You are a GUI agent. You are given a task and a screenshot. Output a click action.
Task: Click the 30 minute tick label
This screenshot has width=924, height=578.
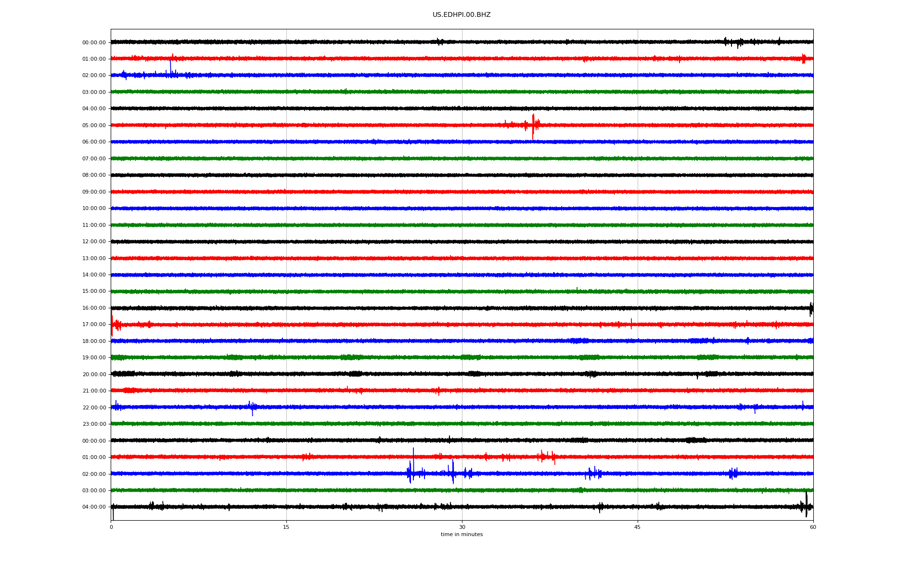(462, 527)
